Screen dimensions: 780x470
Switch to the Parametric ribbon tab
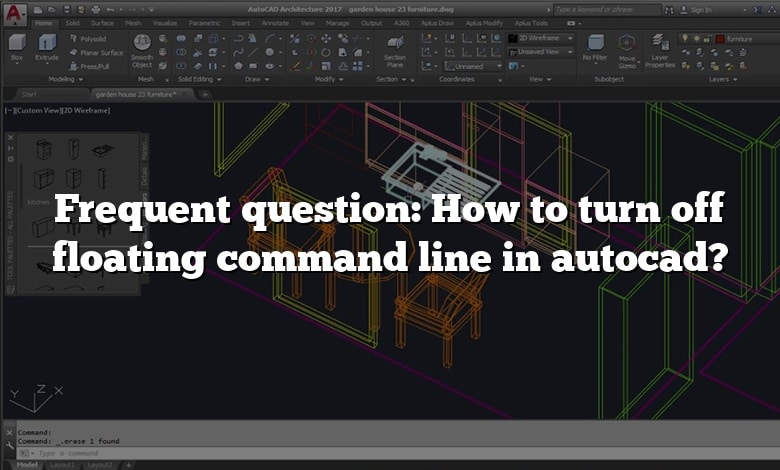pyautogui.click(x=204, y=23)
